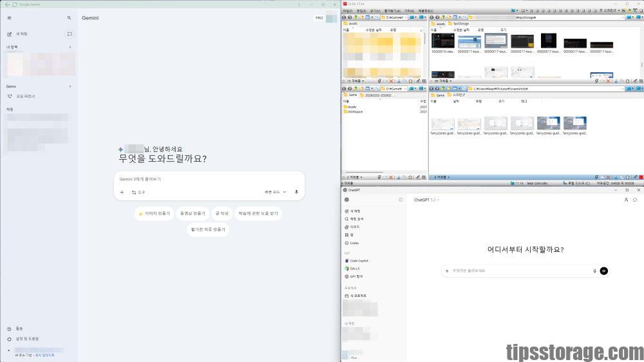Click the plus icon in Gemini prompt box
The image size is (644, 362).
(122, 192)
